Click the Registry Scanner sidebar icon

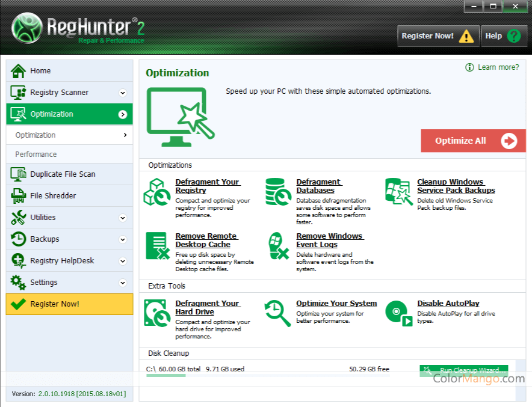pos(18,93)
